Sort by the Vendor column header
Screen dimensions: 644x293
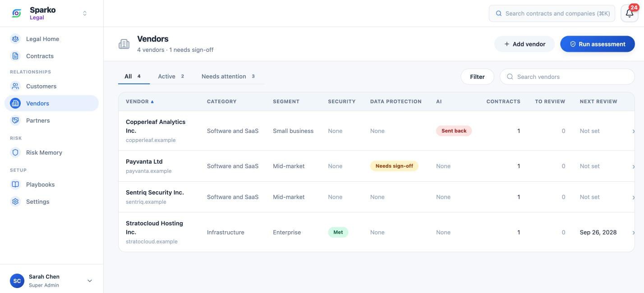(x=140, y=101)
